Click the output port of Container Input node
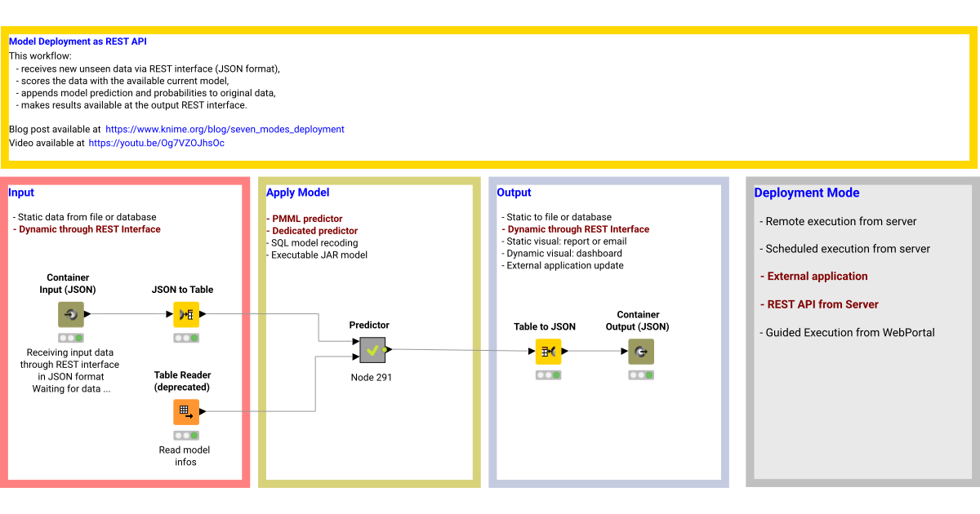 pos(82,314)
